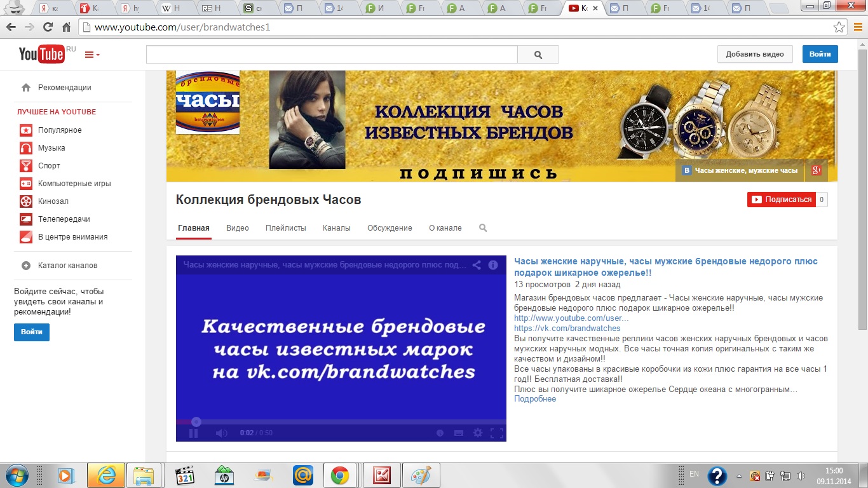Image resolution: width=868 pixels, height=488 pixels.
Task: Click the В центре внимания icon
Action: [x=25, y=237]
